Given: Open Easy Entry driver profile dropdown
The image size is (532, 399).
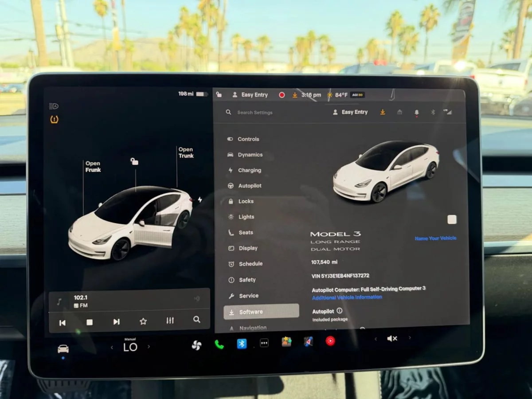Looking at the screenshot, I should tap(350, 112).
